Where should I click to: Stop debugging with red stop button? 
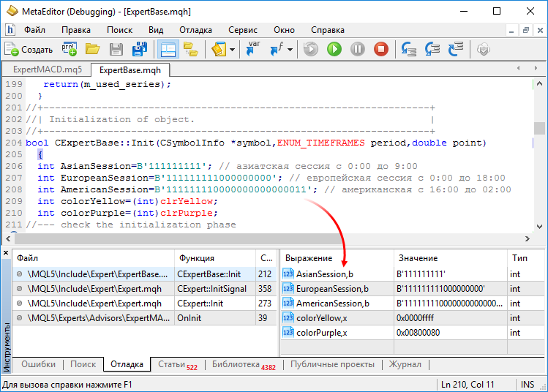pos(381,49)
